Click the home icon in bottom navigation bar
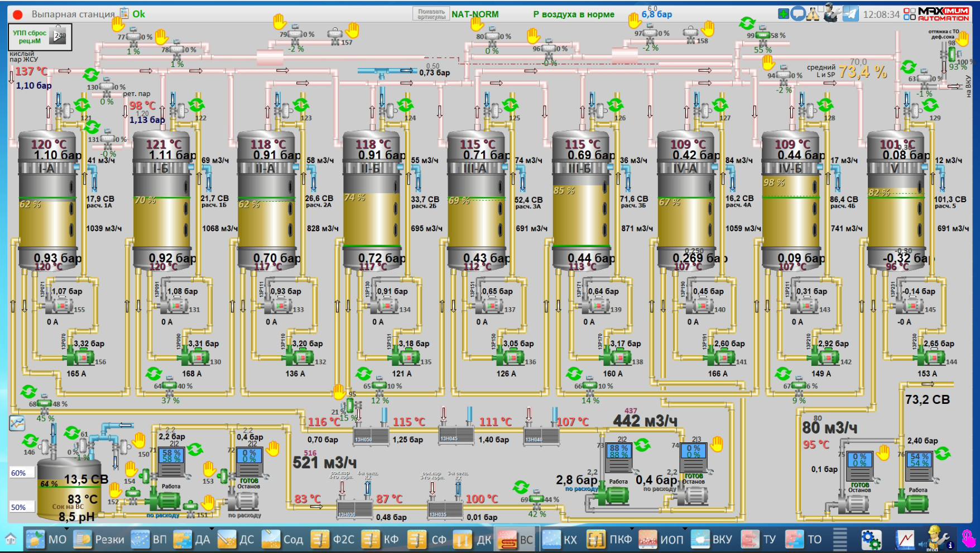This screenshot has height=553, width=980. [x=10, y=540]
